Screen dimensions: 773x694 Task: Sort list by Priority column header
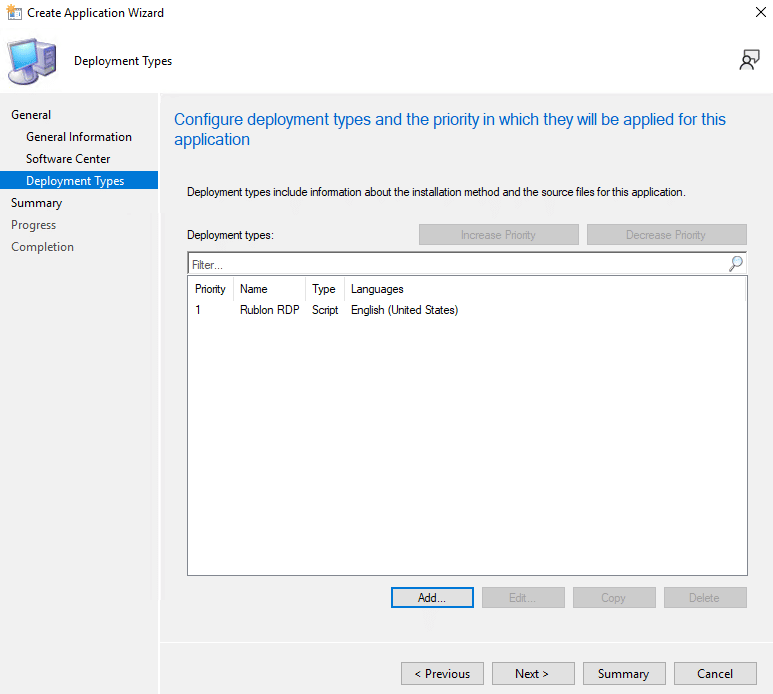coord(210,289)
